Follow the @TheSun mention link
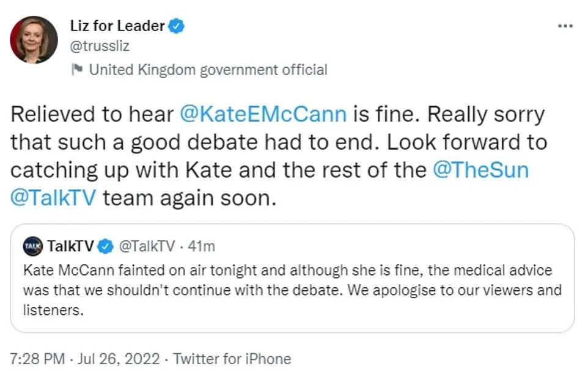This screenshot has height=385, width=588. tap(480, 170)
